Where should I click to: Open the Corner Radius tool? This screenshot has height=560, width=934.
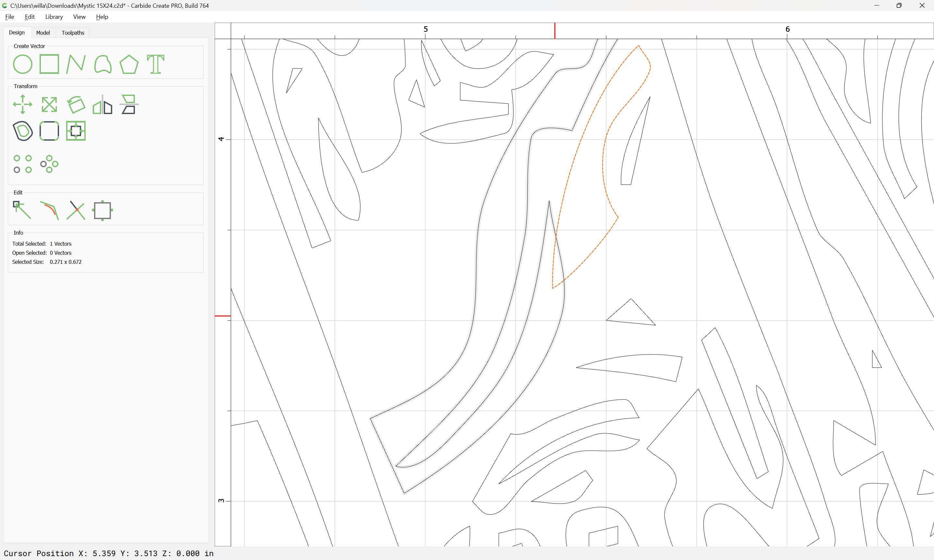pos(49,131)
